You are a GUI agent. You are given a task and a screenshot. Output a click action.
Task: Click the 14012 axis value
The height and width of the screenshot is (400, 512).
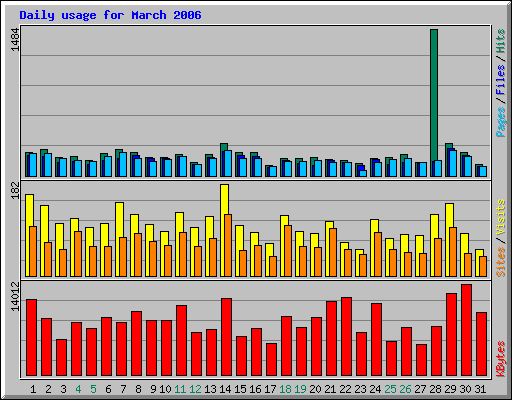click(x=15, y=296)
